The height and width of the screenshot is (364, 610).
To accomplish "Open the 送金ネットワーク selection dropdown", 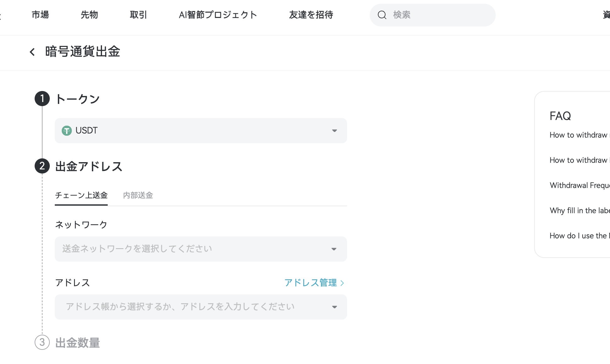I will click(x=201, y=249).
